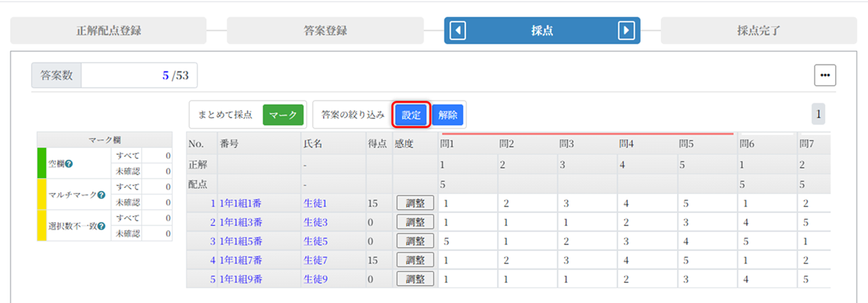Open student link 生徒3

point(316,222)
